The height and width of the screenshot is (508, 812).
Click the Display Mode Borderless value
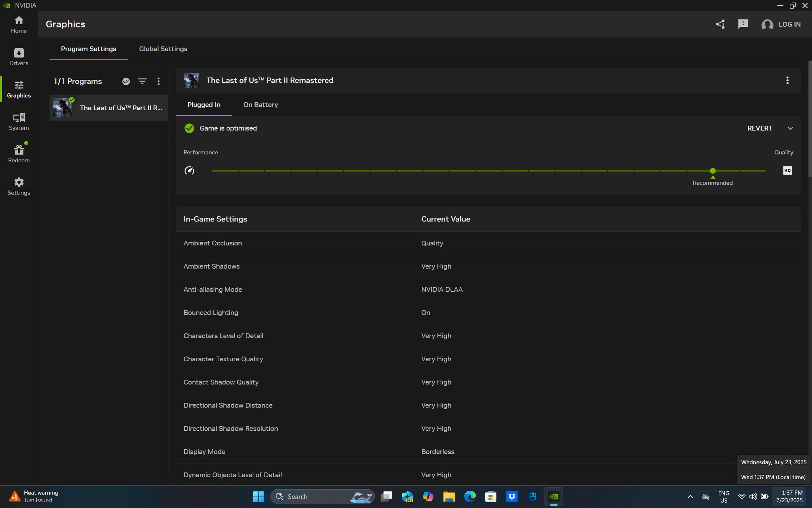438,452
